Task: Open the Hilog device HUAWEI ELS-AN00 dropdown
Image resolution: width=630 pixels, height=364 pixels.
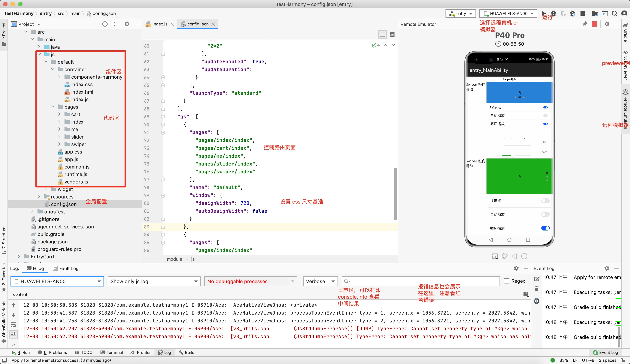Action: [57, 281]
